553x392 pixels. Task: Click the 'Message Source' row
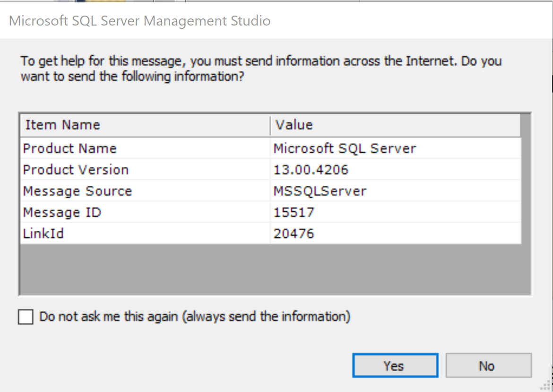[77, 191]
